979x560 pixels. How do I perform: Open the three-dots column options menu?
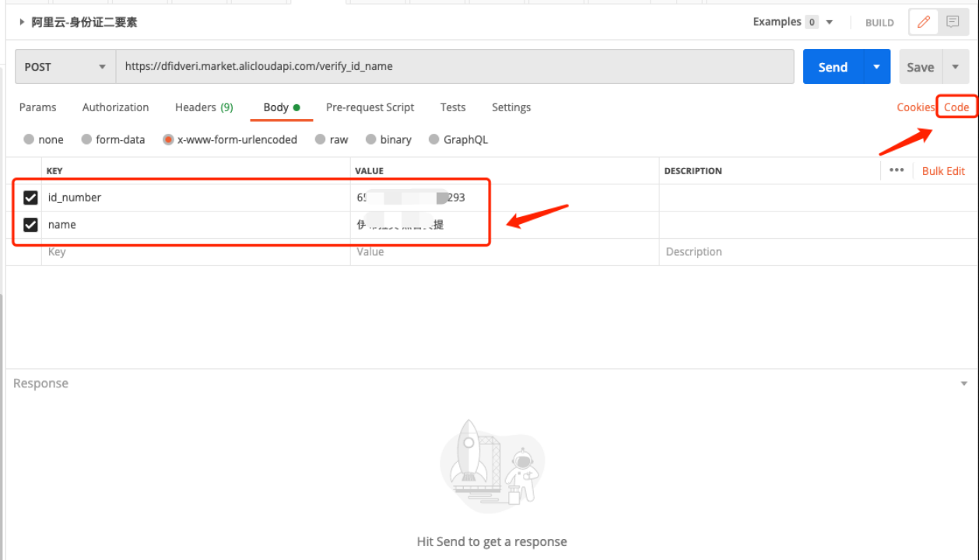[897, 170]
